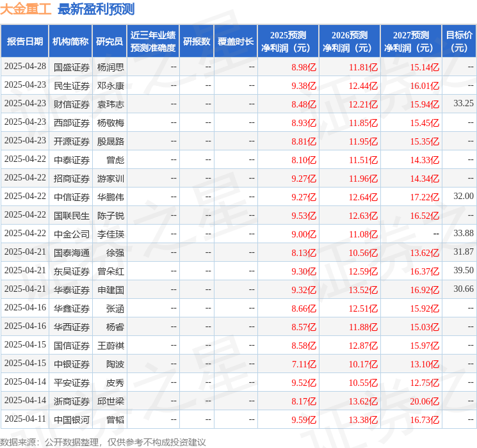Click researcher name 游家训
Viewport: 477px width, 448px height.
[110, 179]
